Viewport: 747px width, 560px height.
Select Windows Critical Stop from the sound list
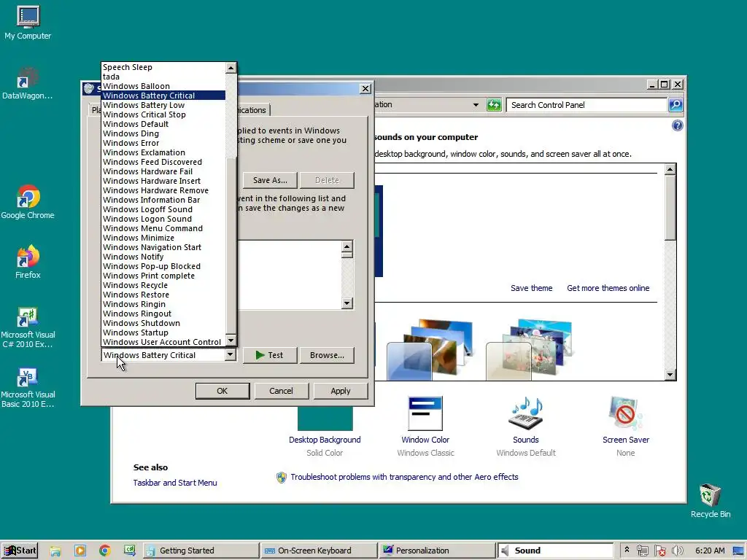click(x=163, y=114)
